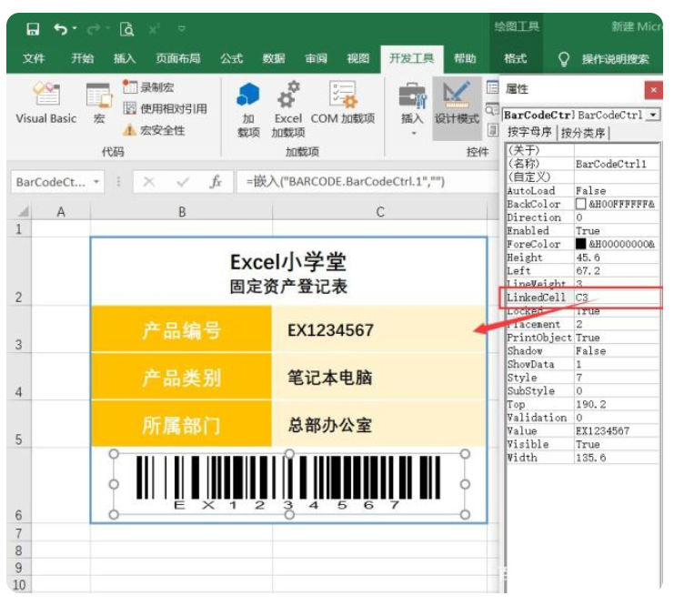Open the BarCodeCtrl1 object dropdown
Image resolution: width=674 pixels, height=616 pixels.
[653, 115]
